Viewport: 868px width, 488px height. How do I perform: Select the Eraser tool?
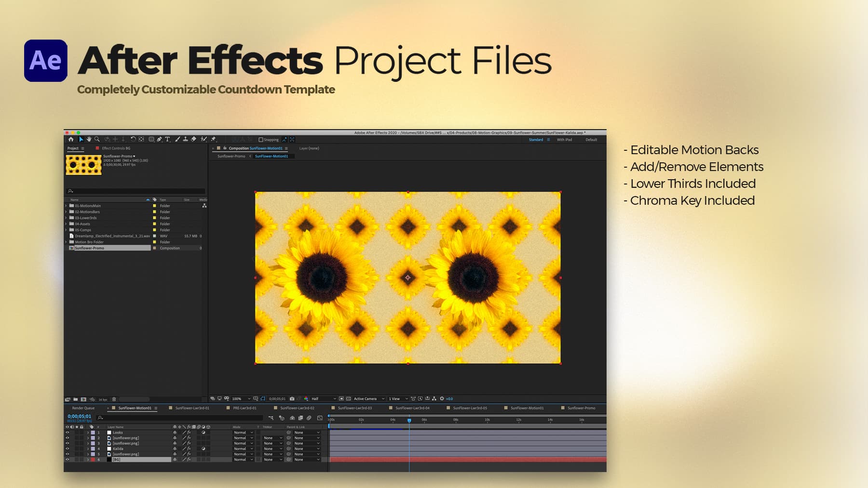coord(193,139)
